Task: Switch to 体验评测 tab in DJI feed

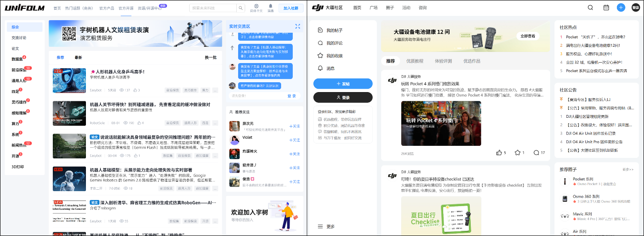Action: pyautogui.click(x=443, y=61)
